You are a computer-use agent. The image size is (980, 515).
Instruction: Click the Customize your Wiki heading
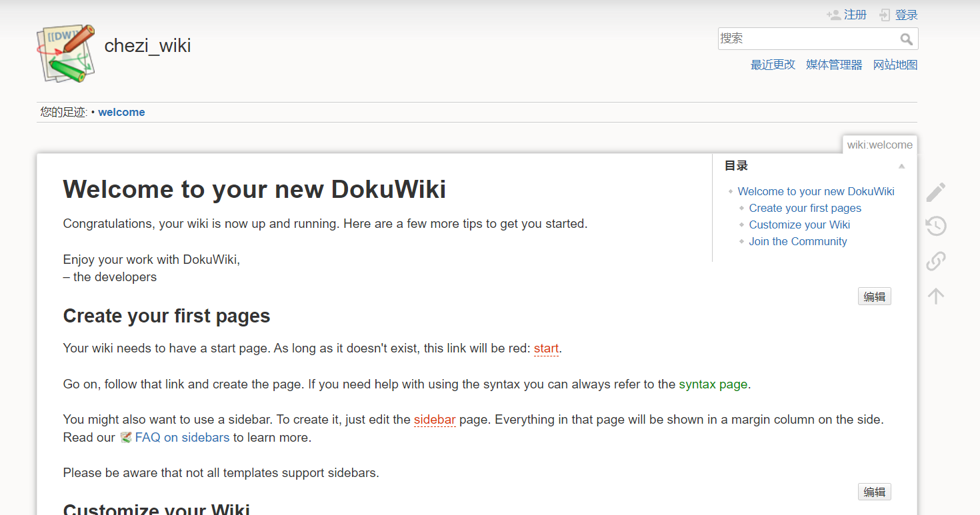[x=157, y=509]
